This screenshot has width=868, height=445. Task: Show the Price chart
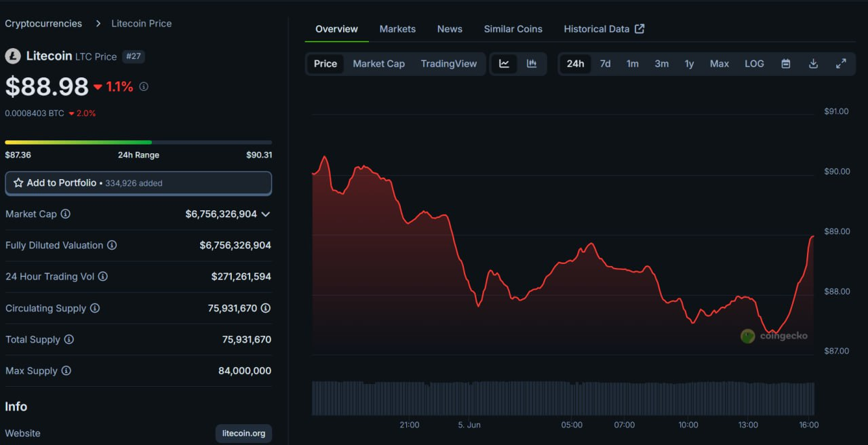coord(325,64)
